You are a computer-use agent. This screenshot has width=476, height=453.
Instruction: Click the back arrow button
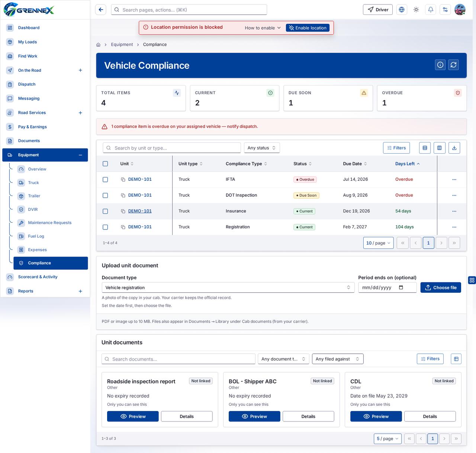101,10
